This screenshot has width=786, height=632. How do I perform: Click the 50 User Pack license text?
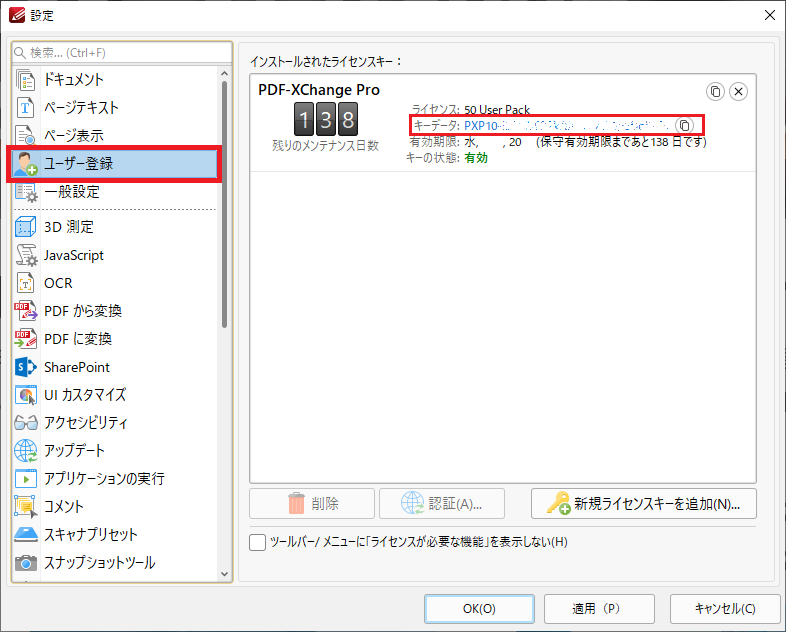point(497,109)
